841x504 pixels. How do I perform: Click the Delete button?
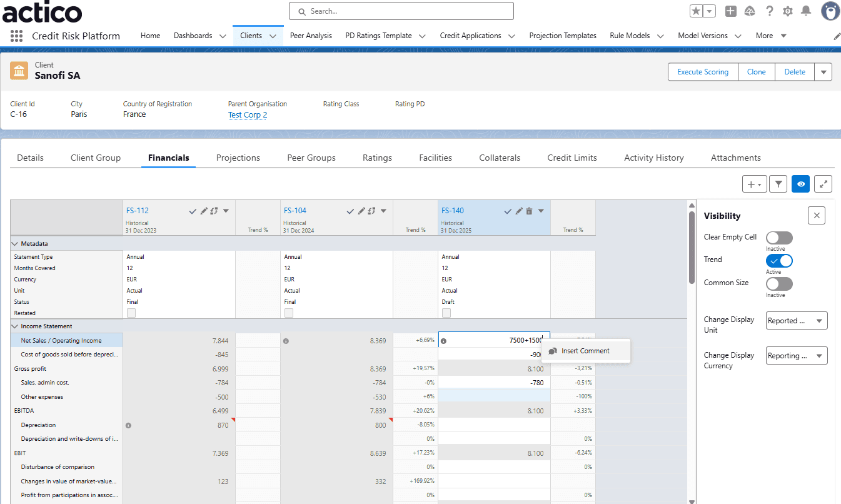795,72
